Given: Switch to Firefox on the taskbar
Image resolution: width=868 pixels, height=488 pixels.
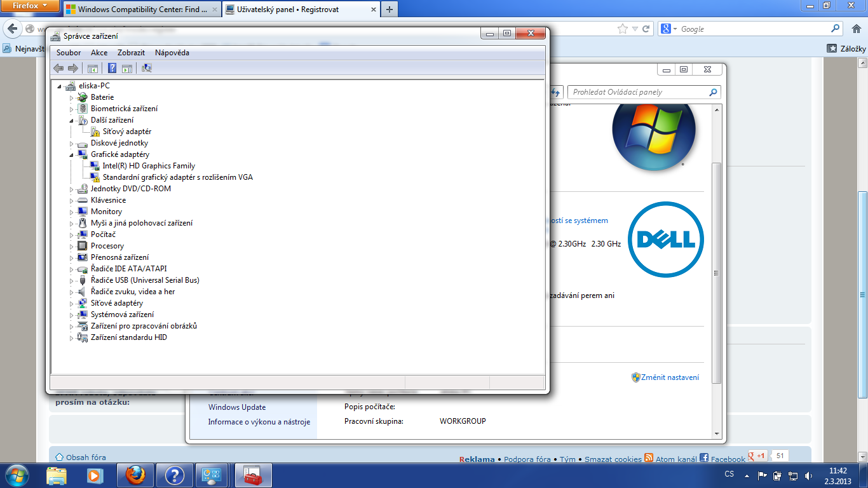Looking at the screenshot, I should pyautogui.click(x=135, y=475).
